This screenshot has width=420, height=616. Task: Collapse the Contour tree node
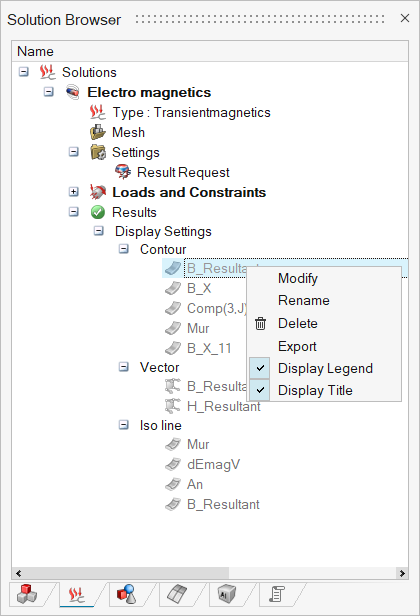click(x=124, y=249)
